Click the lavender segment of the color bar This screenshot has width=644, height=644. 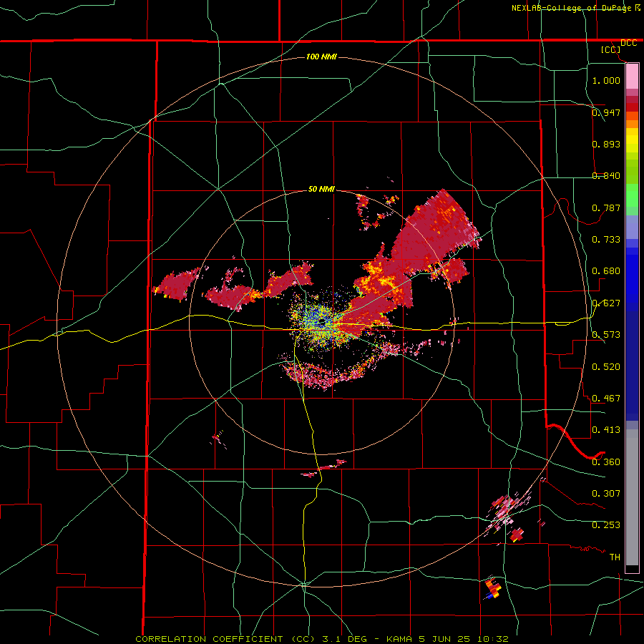[632, 227]
